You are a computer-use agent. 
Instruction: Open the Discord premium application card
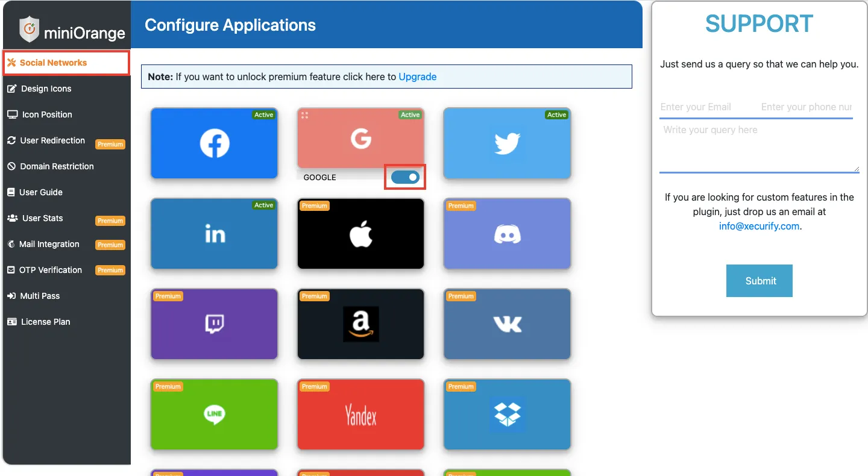pos(507,234)
